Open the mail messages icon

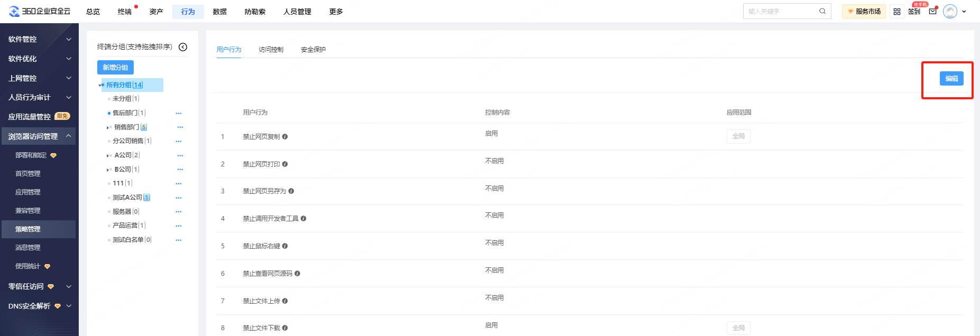[932, 12]
